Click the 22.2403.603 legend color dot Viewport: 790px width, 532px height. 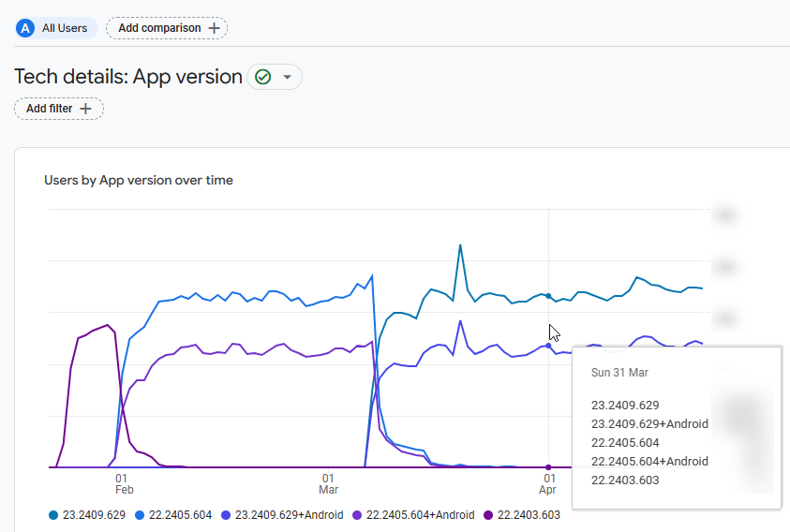[488, 515]
